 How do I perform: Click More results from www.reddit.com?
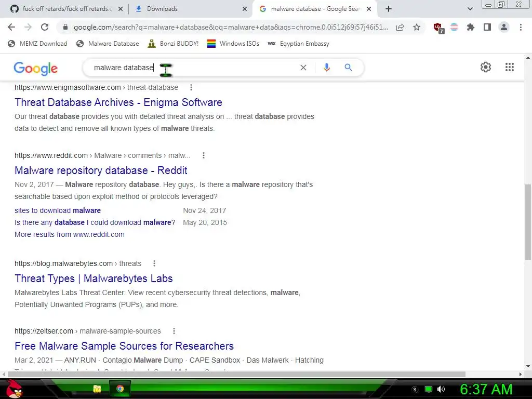point(70,234)
